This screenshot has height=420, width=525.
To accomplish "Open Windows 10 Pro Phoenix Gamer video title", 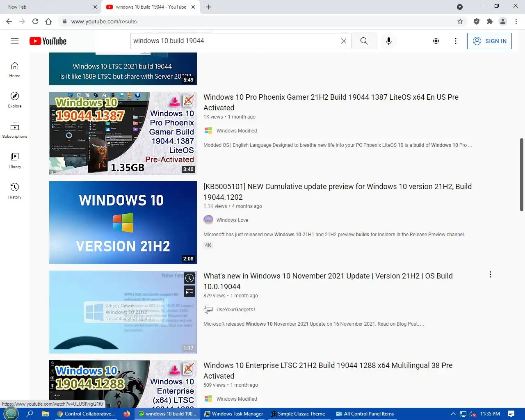I will [x=331, y=103].
